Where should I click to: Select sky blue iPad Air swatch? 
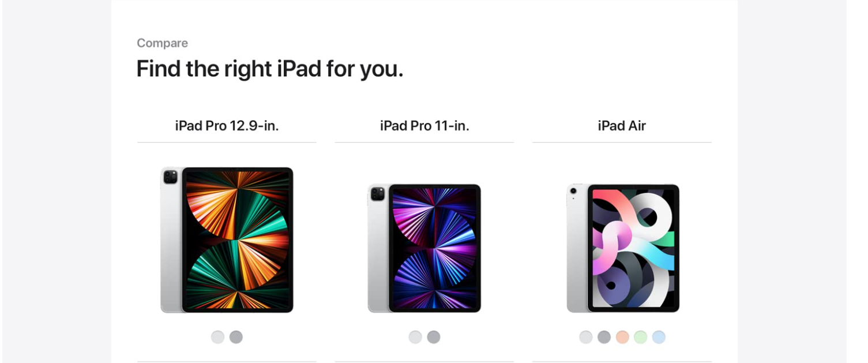pyautogui.click(x=659, y=337)
